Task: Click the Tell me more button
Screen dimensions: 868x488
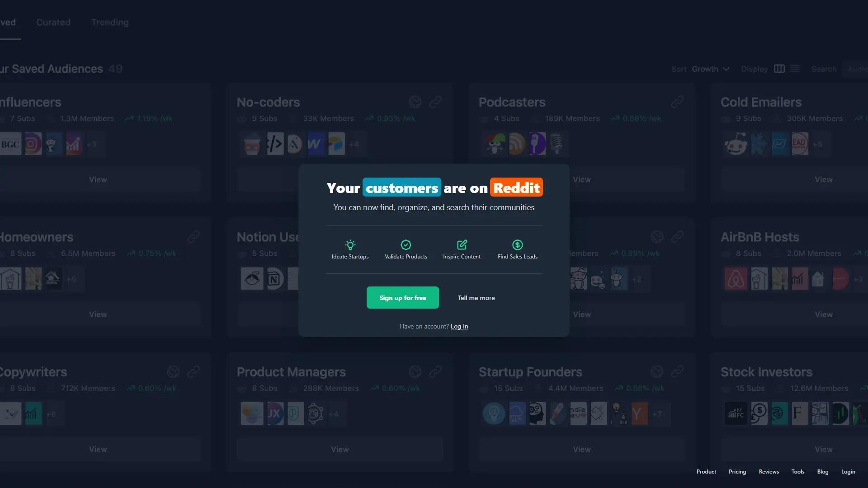Action: point(476,298)
